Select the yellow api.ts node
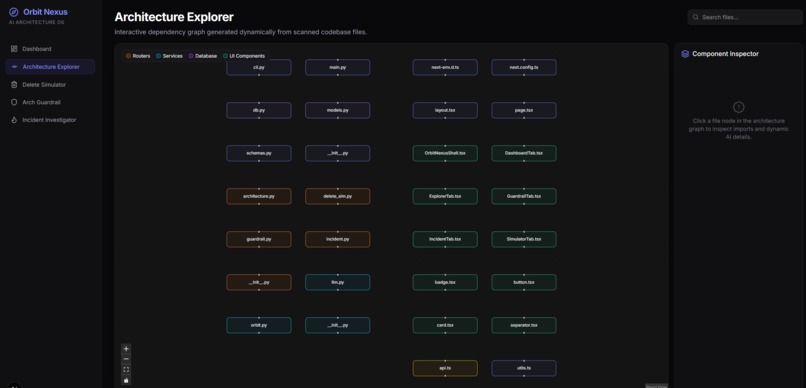This screenshot has height=388, width=806. [445, 368]
